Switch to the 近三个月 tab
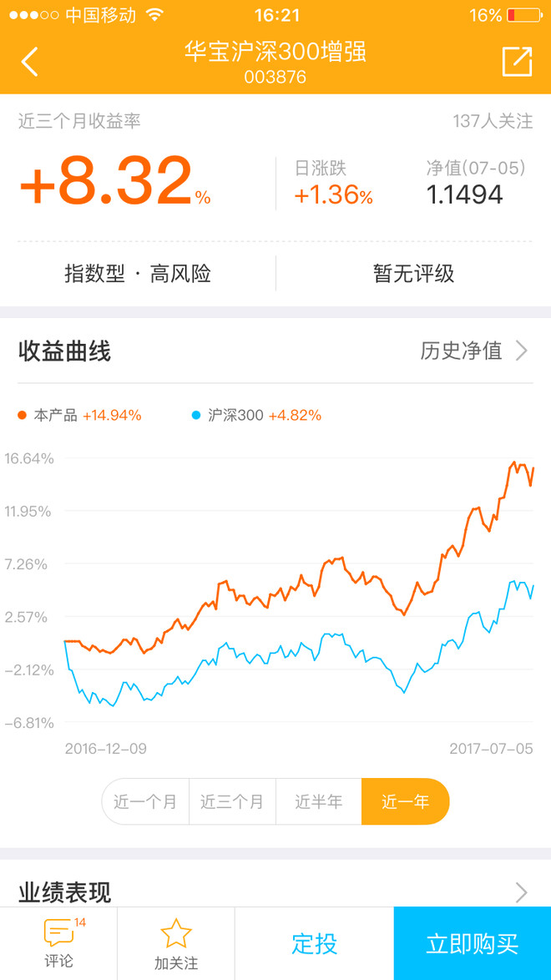This screenshot has height=980, width=551. click(231, 801)
